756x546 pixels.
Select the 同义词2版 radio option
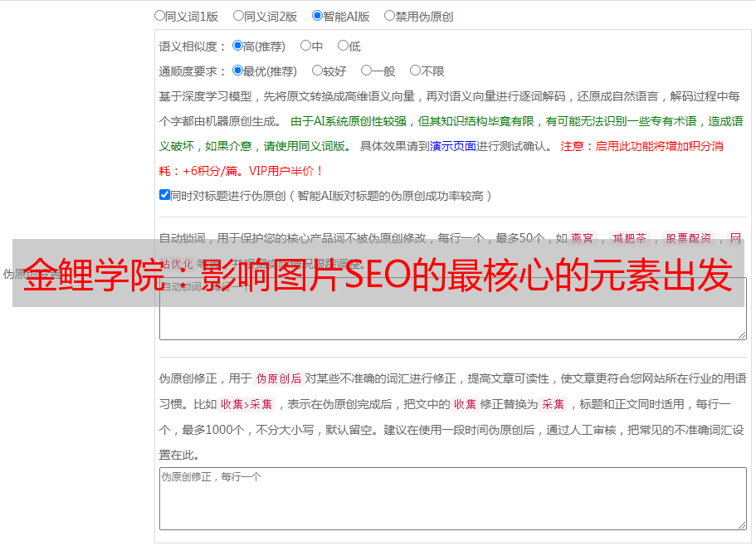[238, 16]
